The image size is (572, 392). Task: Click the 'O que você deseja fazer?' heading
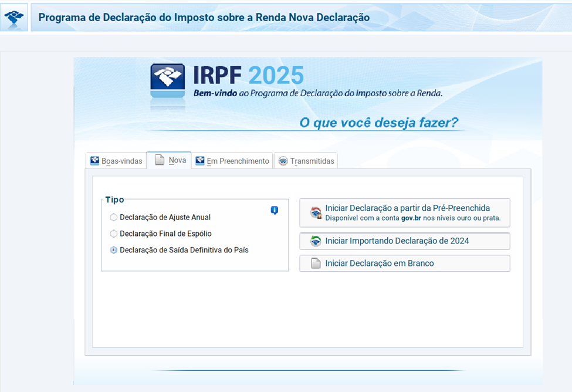tap(378, 123)
